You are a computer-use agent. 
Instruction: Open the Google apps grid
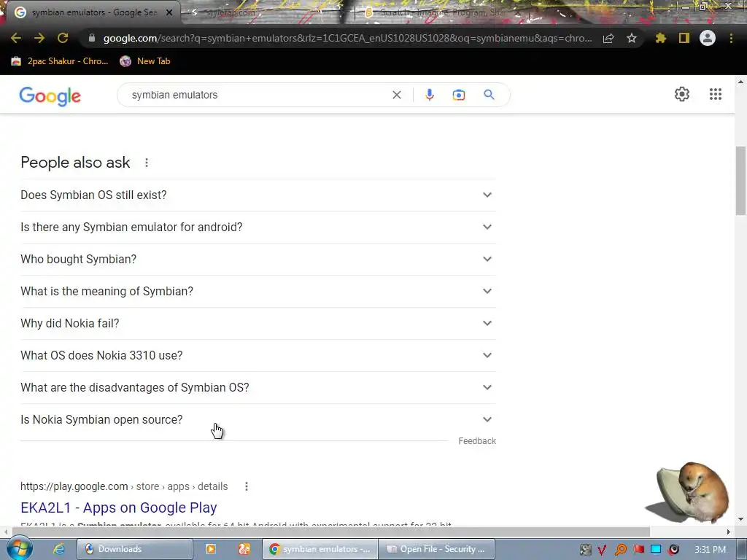click(x=715, y=94)
